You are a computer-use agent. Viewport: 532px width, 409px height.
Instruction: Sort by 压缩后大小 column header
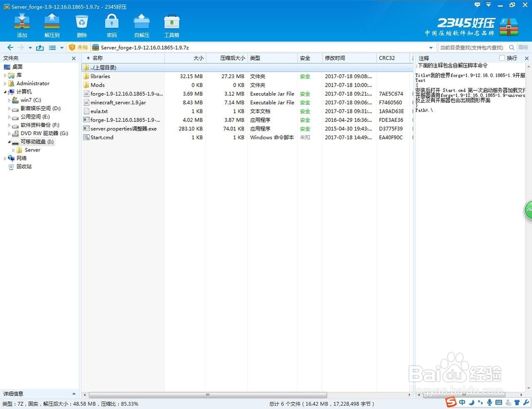[227, 58]
